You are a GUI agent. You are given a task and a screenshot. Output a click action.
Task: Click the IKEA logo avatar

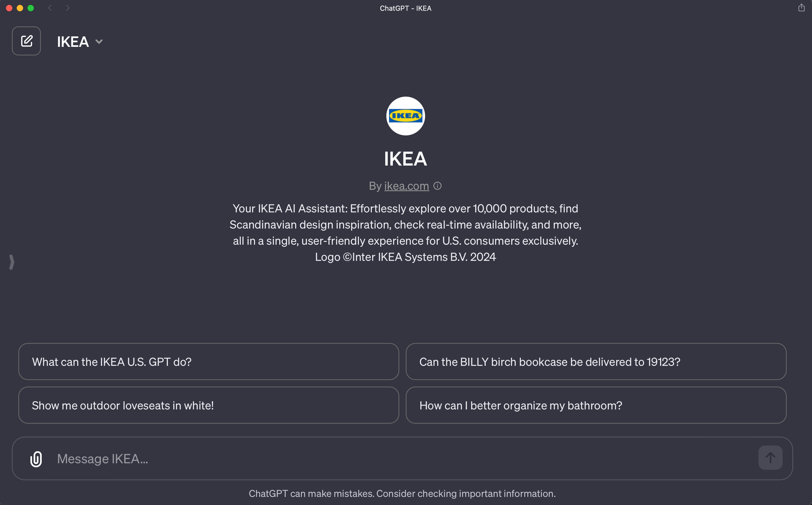405,116
